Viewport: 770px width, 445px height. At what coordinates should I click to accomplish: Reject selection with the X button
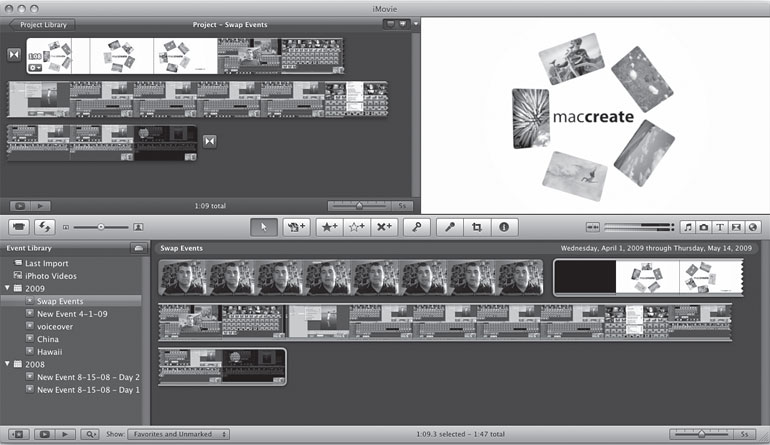(x=384, y=227)
